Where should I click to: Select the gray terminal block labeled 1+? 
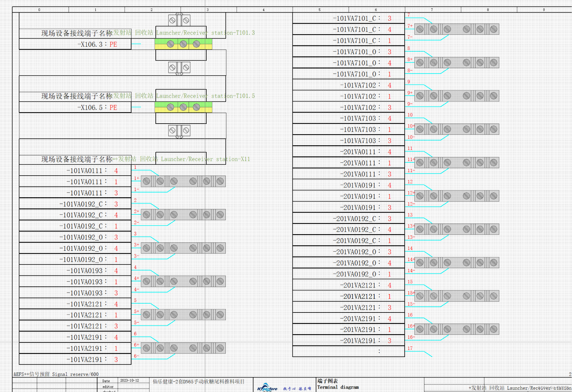pos(183,181)
